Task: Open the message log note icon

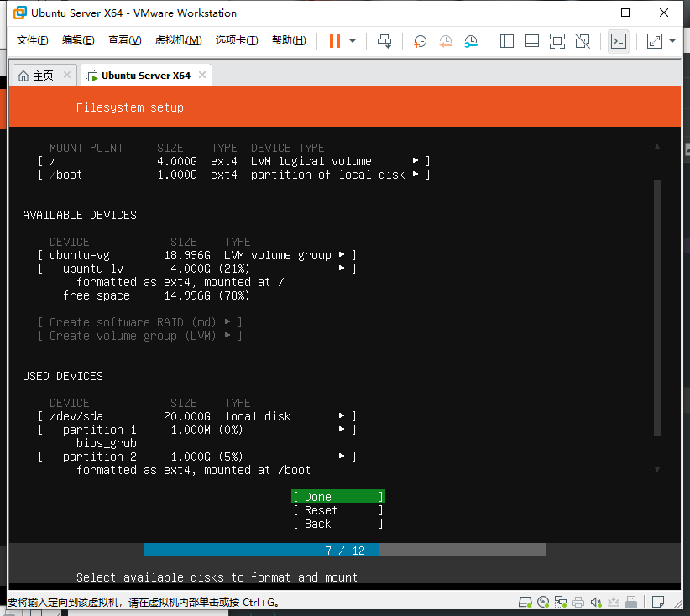Action: tap(658, 602)
